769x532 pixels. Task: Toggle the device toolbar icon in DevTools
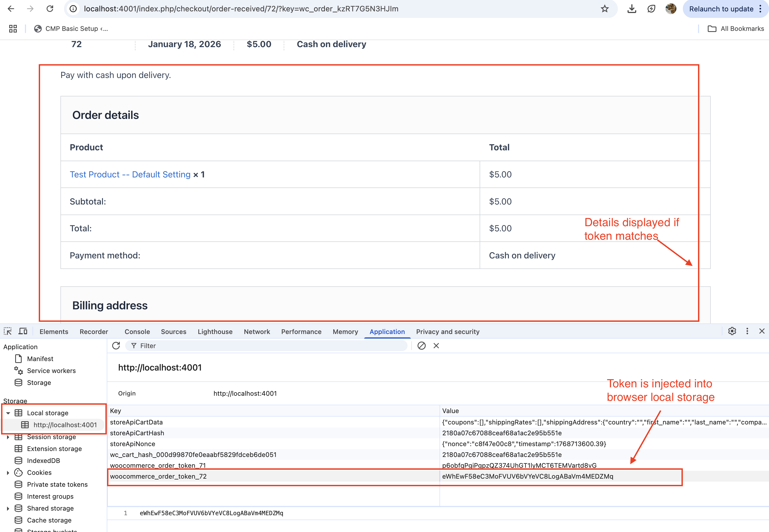(x=22, y=331)
